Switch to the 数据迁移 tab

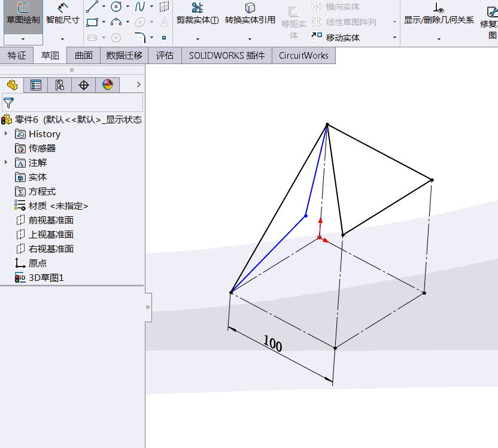124,56
